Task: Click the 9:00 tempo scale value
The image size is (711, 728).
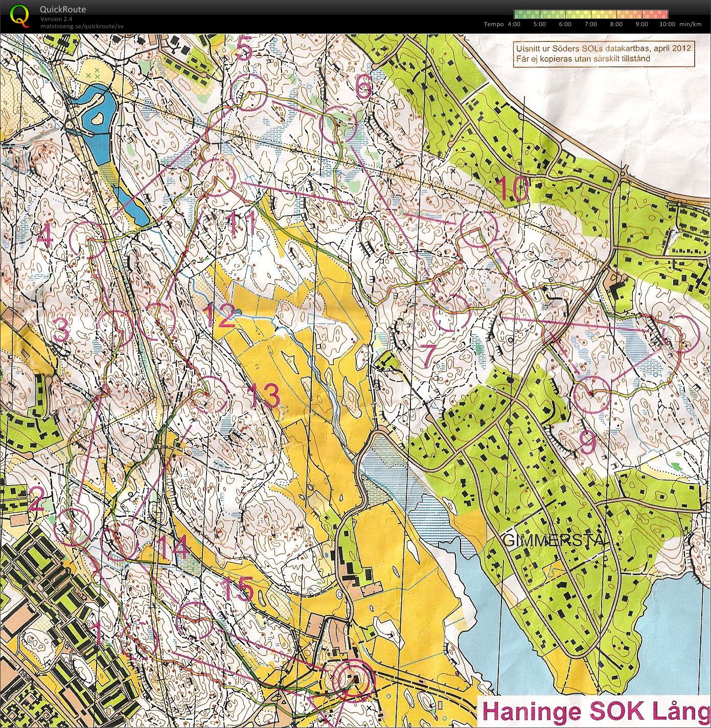Action: click(642, 24)
